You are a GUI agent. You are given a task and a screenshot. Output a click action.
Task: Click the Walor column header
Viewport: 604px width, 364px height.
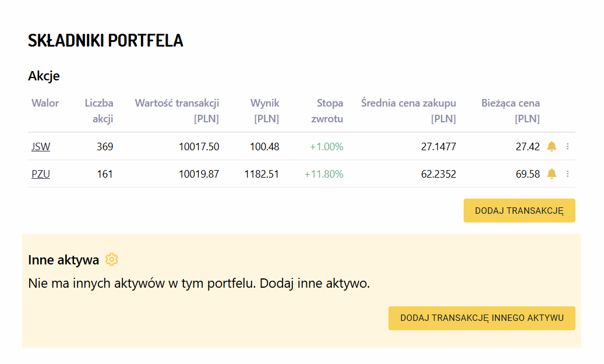pyautogui.click(x=45, y=103)
